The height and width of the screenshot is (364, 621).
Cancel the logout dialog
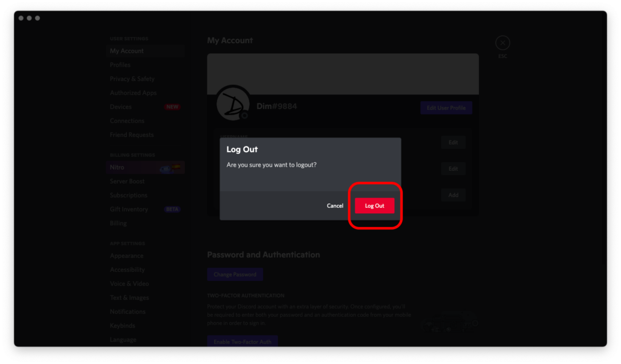[x=335, y=206]
